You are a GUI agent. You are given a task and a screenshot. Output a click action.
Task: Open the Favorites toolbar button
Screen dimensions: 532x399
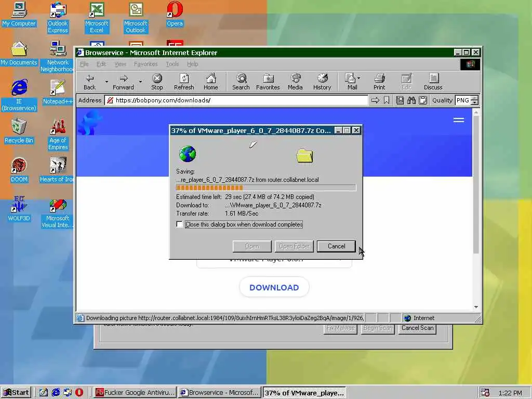tap(268, 82)
